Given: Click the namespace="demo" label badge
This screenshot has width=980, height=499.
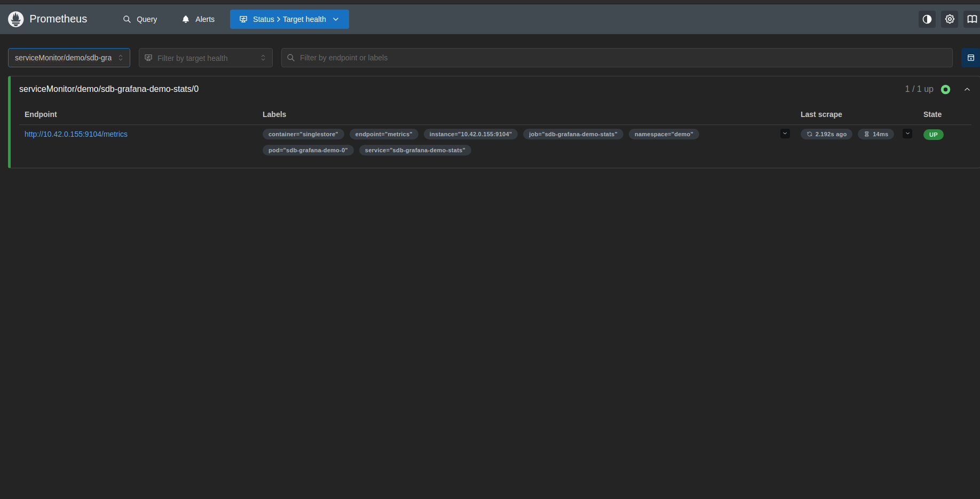Looking at the screenshot, I should coord(664,134).
